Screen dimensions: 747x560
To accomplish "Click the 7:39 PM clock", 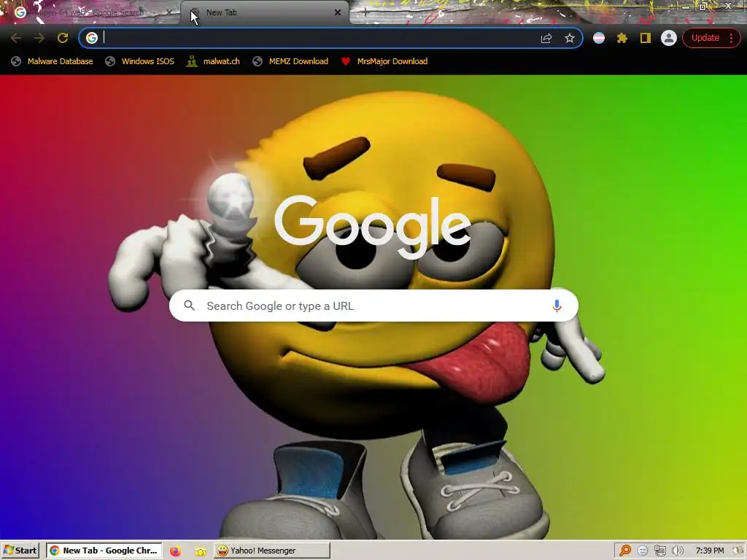I will tap(709, 551).
